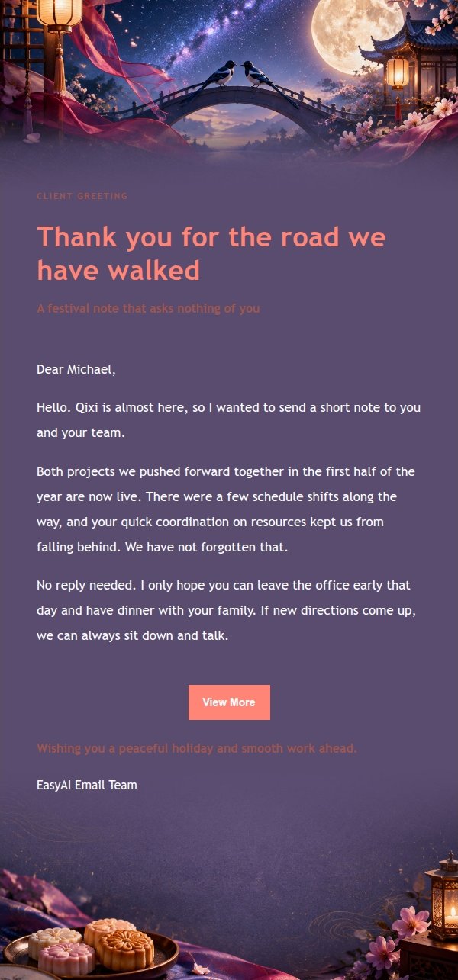The width and height of the screenshot is (458, 980).
Task: Select the CLIENT GREETING label
Action: click(82, 197)
